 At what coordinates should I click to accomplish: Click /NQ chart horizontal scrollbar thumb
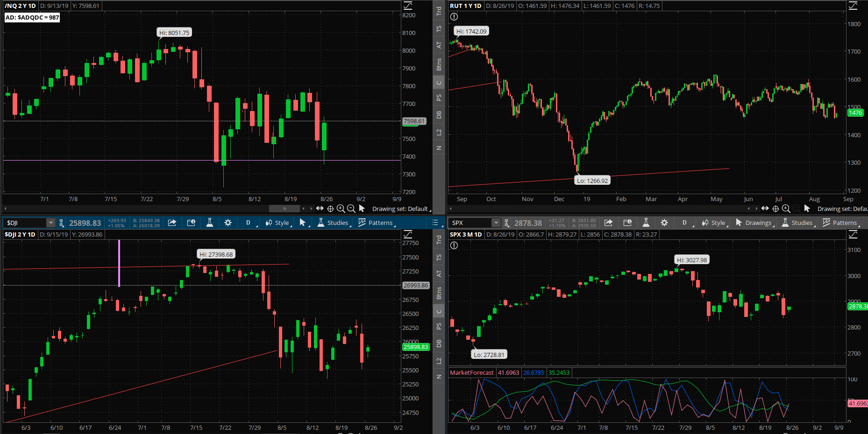point(285,209)
